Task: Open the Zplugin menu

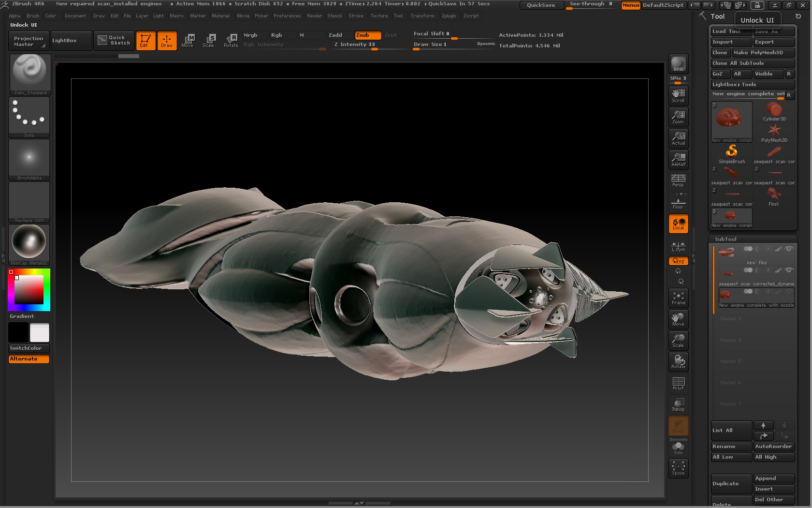Action: [449, 16]
